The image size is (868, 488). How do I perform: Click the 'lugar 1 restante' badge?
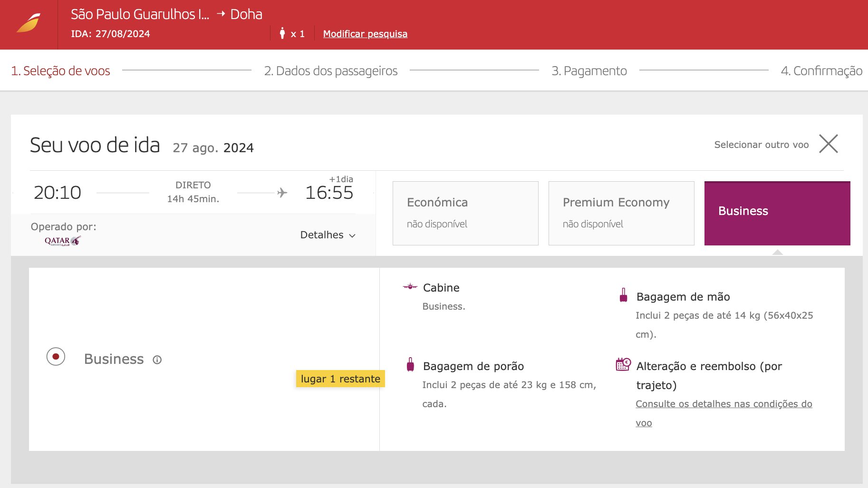[x=340, y=379]
